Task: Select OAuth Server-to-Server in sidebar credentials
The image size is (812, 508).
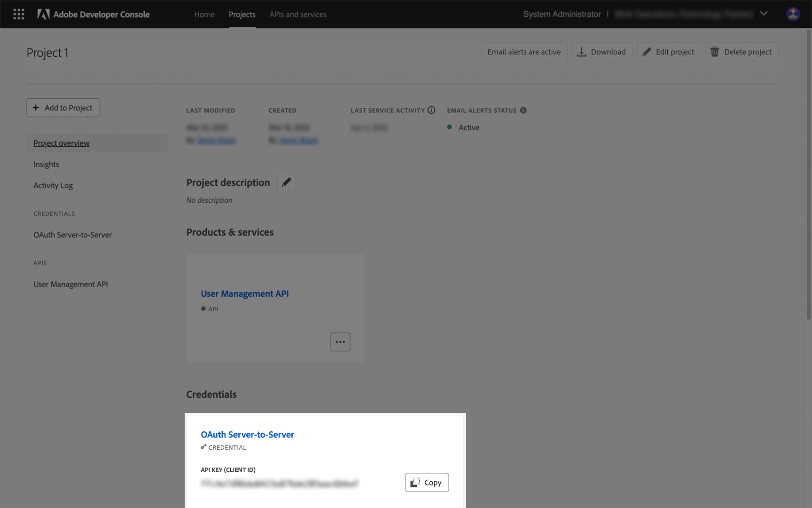Action: 72,235
